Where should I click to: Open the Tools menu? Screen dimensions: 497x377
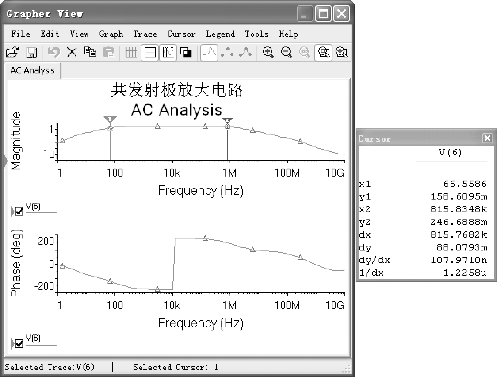[x=256, y=34]
